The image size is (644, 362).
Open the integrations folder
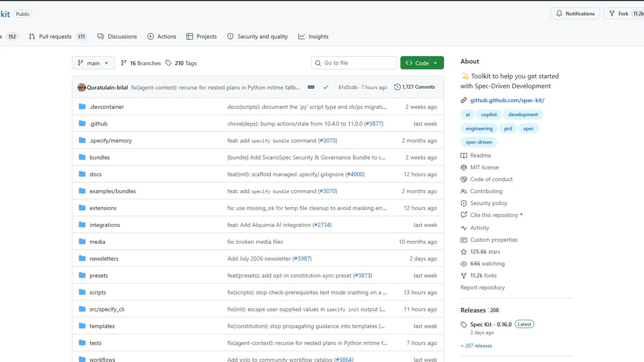click(105, 225)
